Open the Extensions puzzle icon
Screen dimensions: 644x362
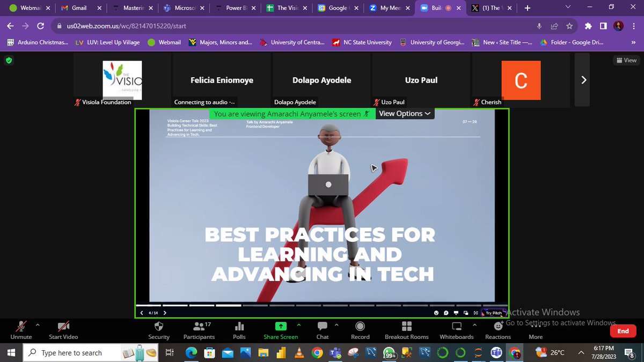(588, 26)
